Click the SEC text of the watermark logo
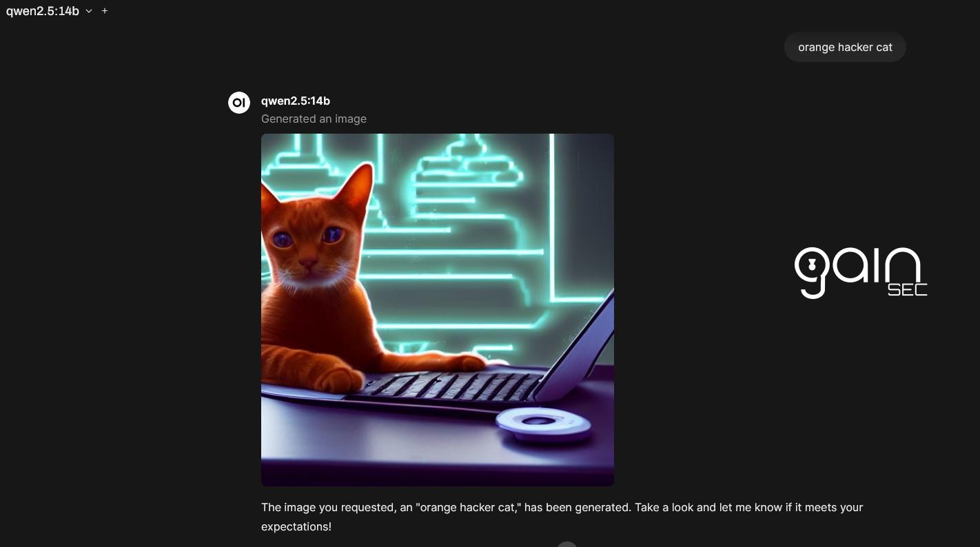This screenshot has height=547, width=980. (907, 290)
